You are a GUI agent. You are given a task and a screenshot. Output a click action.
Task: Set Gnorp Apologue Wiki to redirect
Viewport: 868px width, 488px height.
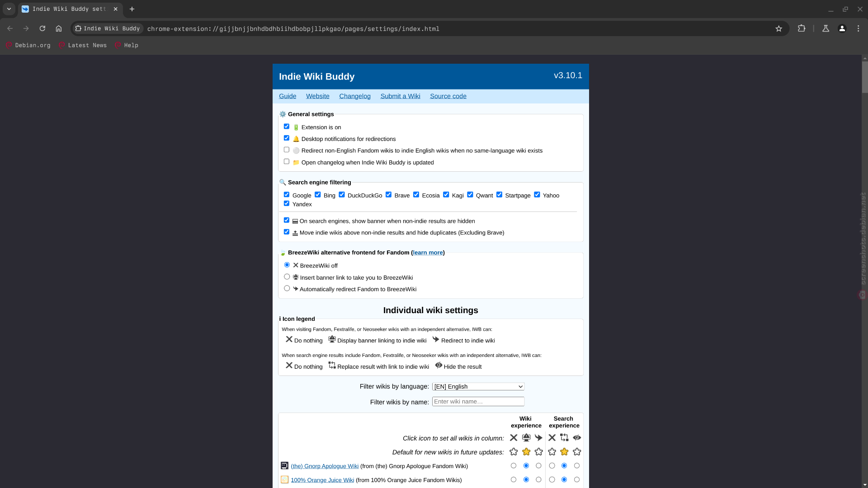tap(538, 466)
